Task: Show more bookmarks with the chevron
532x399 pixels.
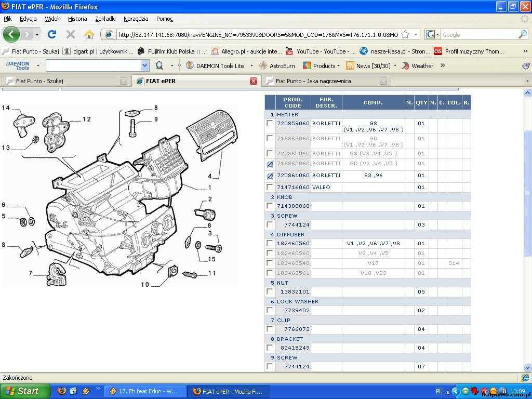Action: coord(525,51)
